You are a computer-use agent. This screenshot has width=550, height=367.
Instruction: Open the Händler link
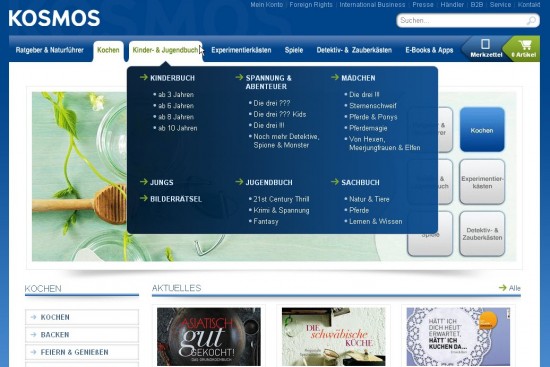452,5
